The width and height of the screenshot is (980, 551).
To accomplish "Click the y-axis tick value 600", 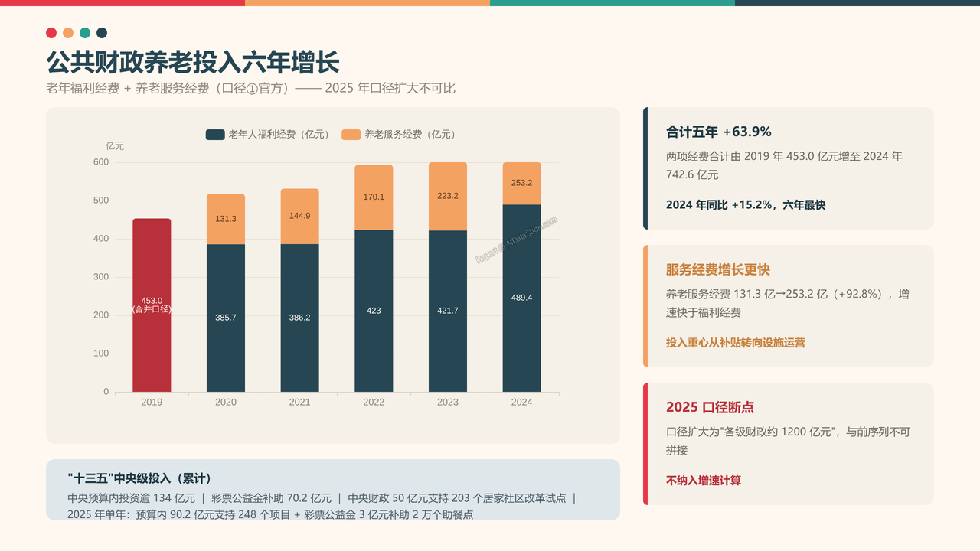I will click(x=101, y=162).
